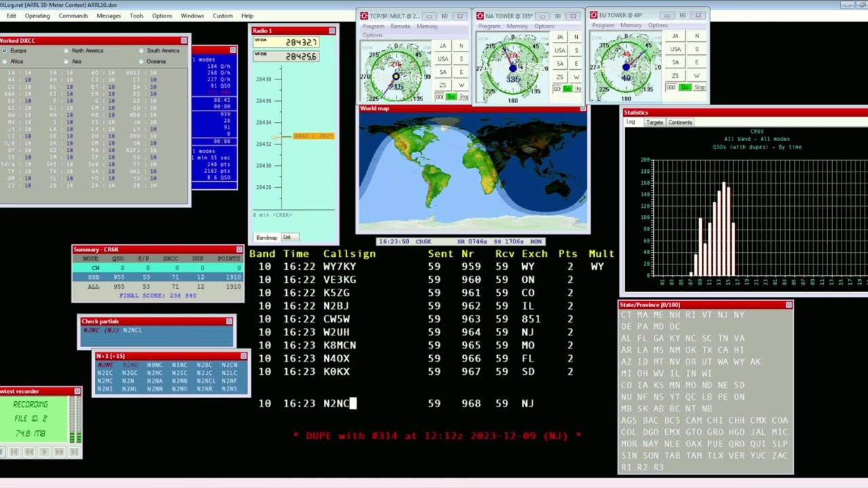Switch to the Log tab in Statistics
This screenshot has height=488, width=868.
pyautogui.click(x=631, y=123)
